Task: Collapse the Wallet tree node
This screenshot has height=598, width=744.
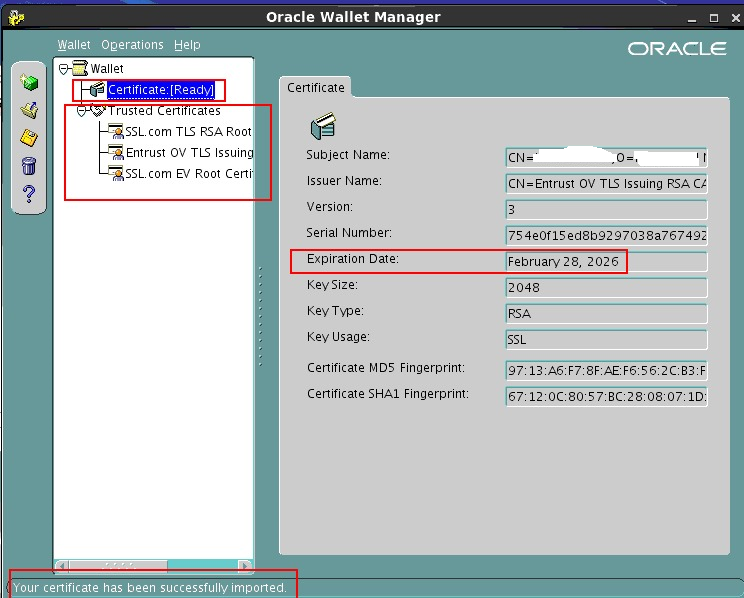Action: tap(65, 69)
